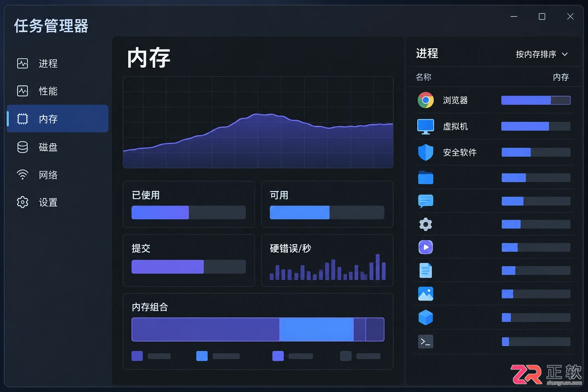Select the gear process icon in list
588x392 pixels.
click(425, 224)
